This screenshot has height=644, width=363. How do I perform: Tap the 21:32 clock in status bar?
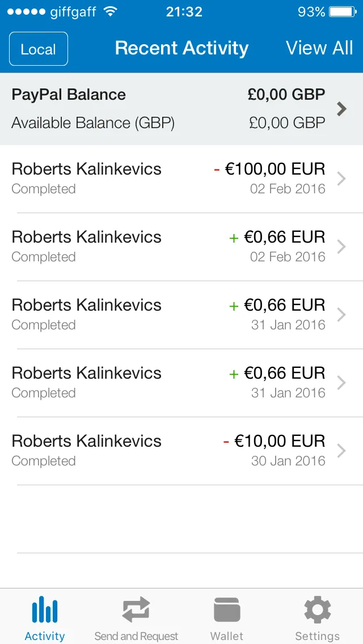point(184,12)
